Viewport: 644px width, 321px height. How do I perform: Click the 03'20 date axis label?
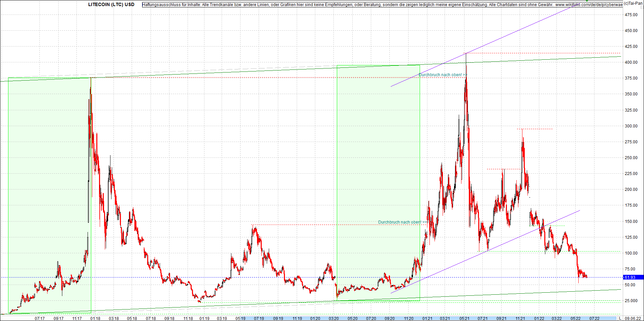click(334, 319)
